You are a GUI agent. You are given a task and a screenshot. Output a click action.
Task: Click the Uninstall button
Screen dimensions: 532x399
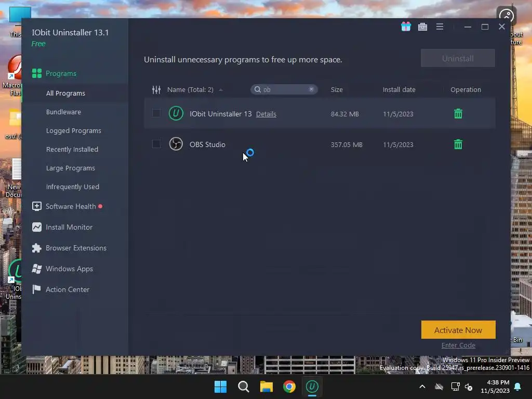pyautogui.click(x=458, y=58)
